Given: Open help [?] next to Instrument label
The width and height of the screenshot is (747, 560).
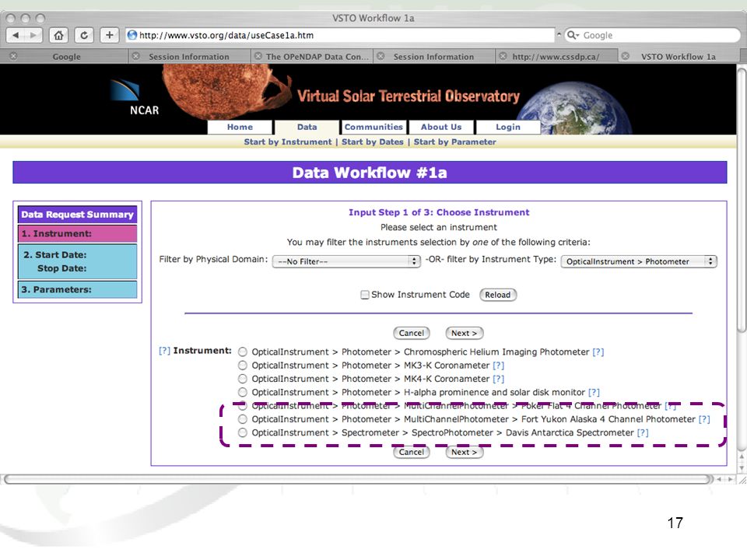Looking at the screenshot, I should pos(164,351).
